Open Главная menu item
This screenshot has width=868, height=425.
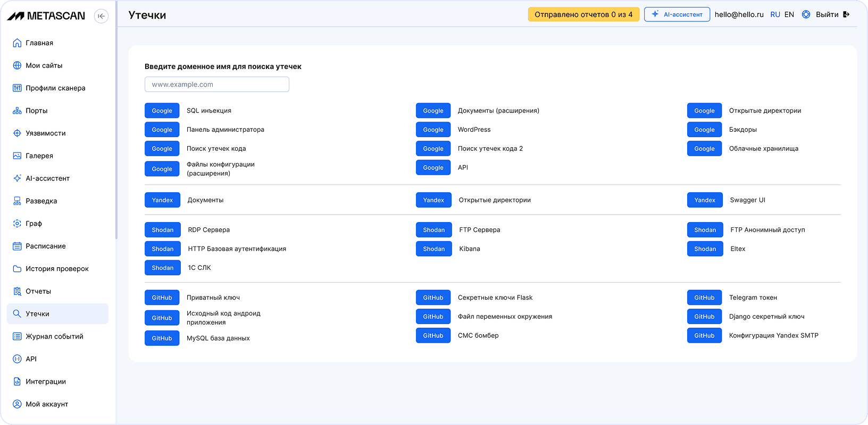coord(57,43)
